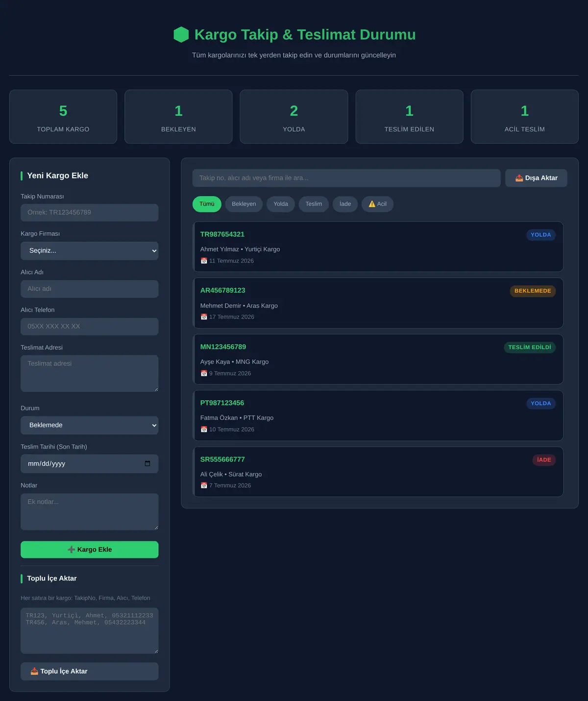Screen dimensions: 588x701
Task: Click the TESLİM EDİLDİ status badge
Action: [530, 347]
